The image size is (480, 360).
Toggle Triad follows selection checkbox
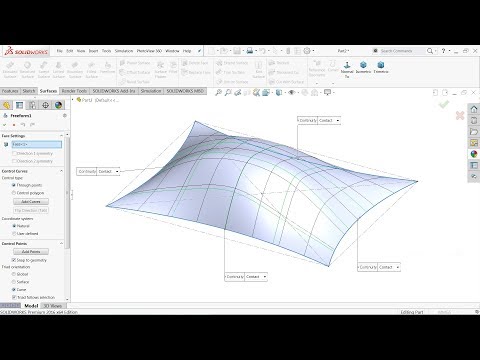pyautogui.click(x=14, y=297)
